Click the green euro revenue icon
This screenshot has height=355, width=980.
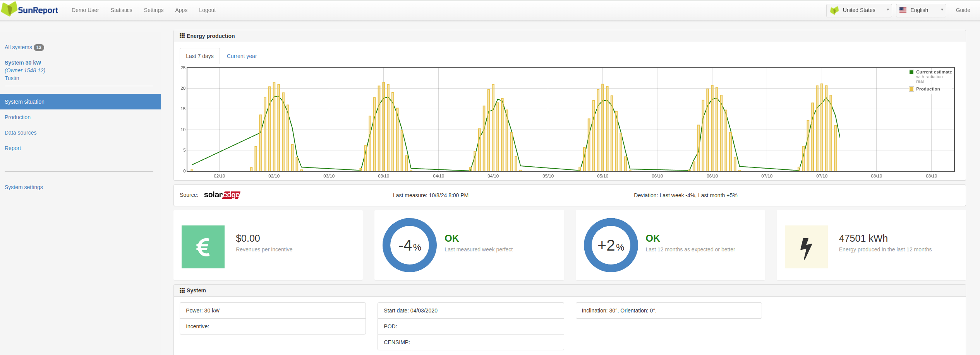point(203,247)
